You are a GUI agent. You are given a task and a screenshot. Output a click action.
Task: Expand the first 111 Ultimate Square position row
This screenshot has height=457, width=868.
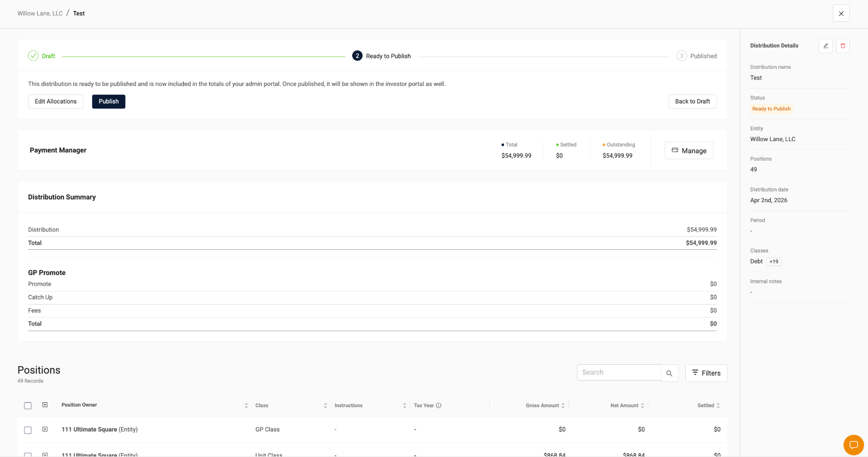point(45,430)
